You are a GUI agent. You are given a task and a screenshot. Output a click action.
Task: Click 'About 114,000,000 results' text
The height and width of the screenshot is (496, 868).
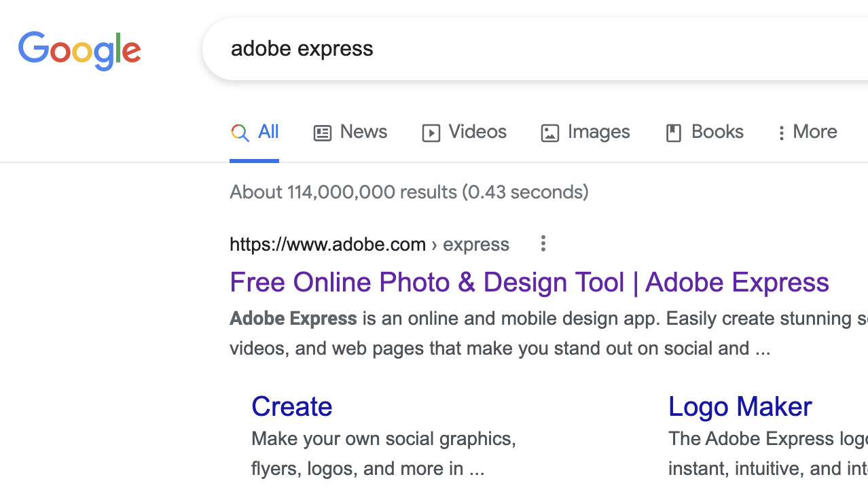coord(409,192)
